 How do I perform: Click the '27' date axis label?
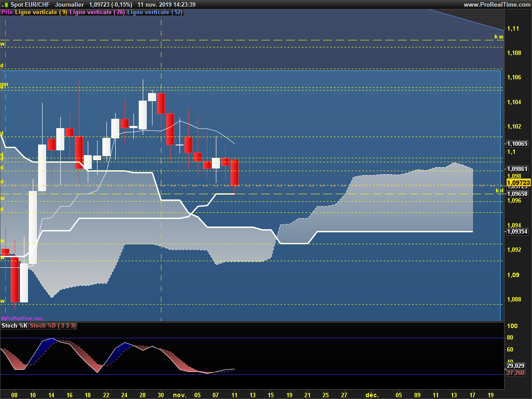pyautogui.click(x=344, y=395)
